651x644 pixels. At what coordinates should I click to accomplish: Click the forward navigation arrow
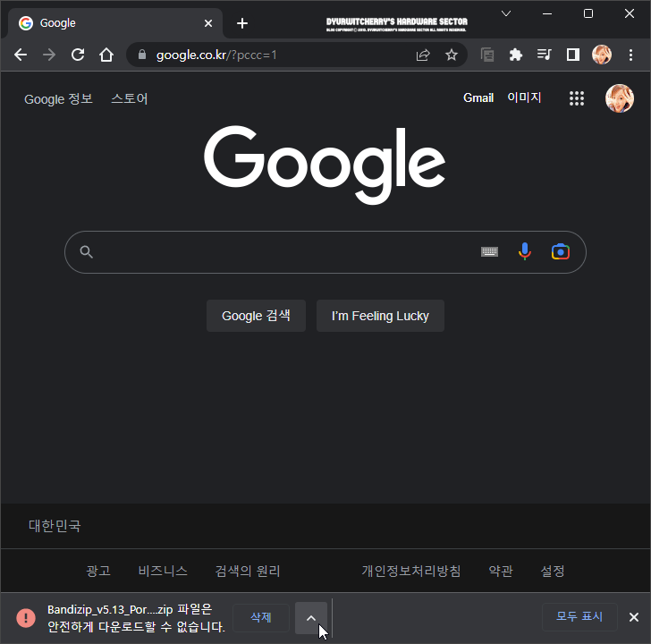(x=49, y=55)
